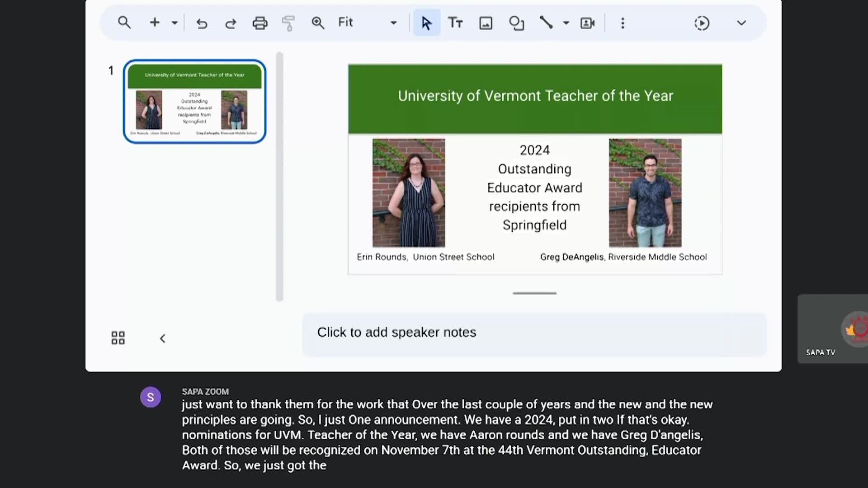
Task: Activate the paint format tool
Action: (288, 23)
